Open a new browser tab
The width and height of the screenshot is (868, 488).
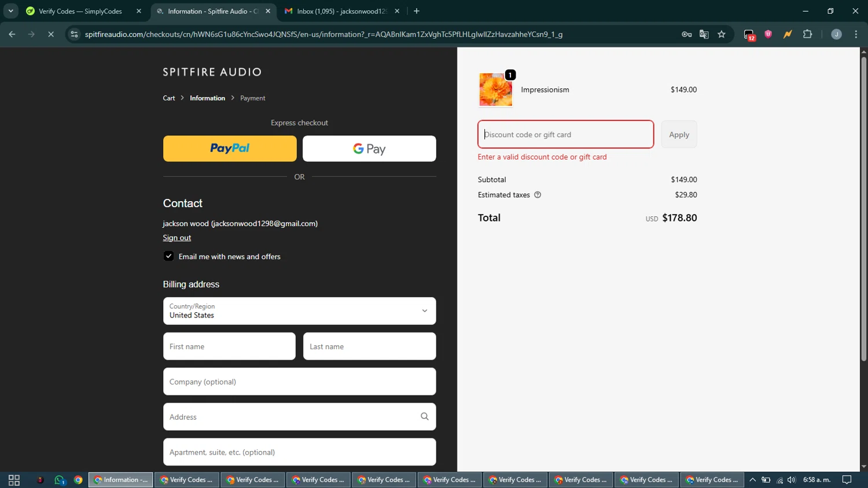tap(417, 11)
